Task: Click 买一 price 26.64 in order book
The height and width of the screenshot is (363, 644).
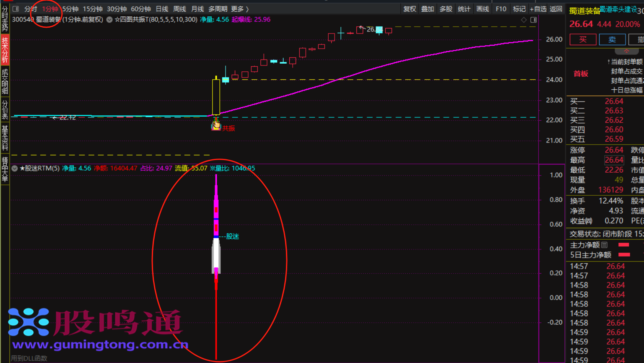Action: coord(614,101)
